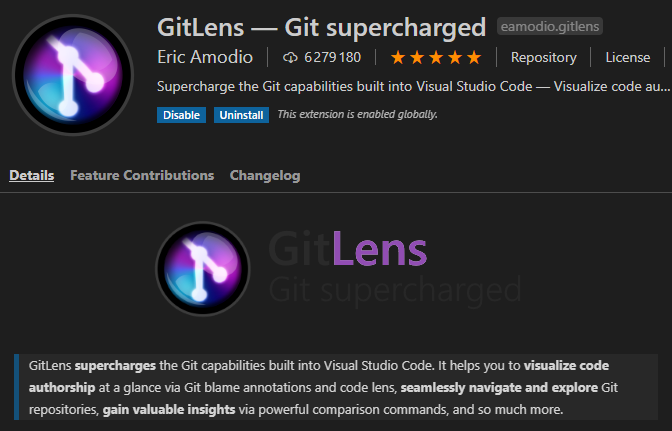Switch to Feature Contributions tab

tap(142, 175)
